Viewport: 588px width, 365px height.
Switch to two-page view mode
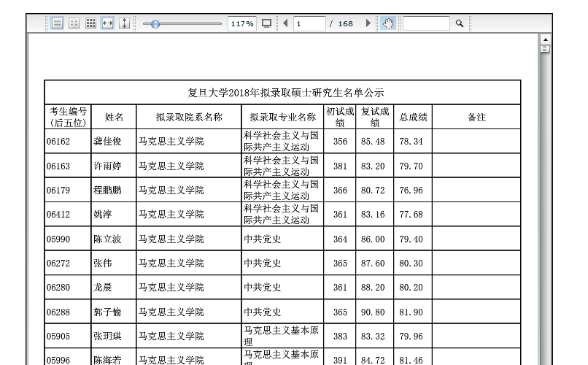(x=74, y=23)
